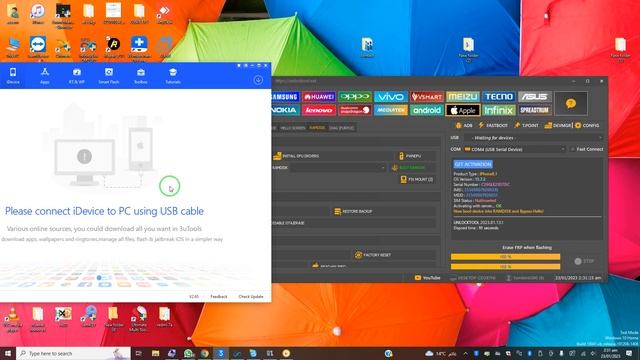Show hidden system tray icons
This screenshot has width=640, height=360.
click(x=465, y=353)
